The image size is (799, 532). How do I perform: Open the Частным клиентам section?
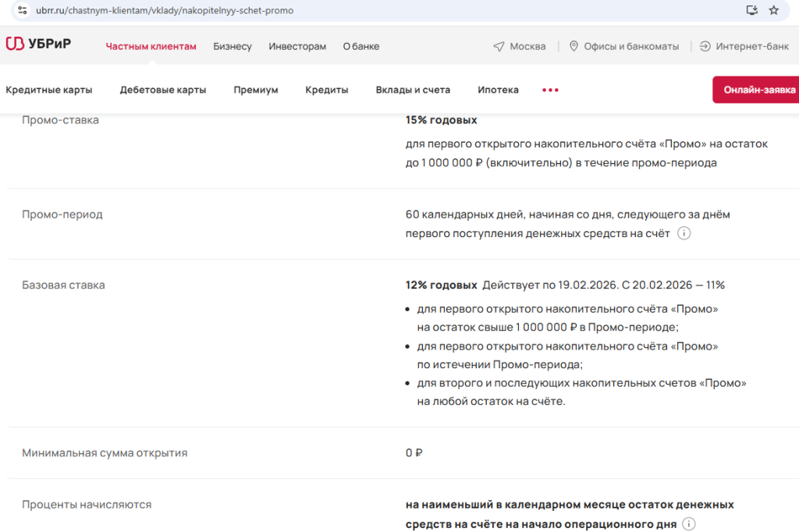[151, 47]
